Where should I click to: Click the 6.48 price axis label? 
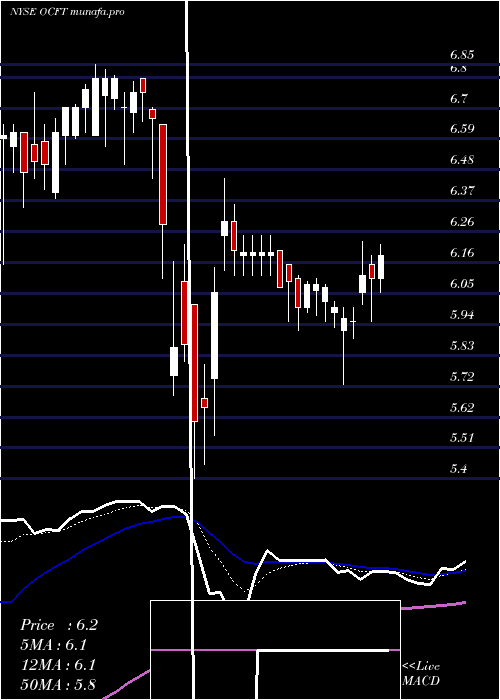click(x=462, y=160)
